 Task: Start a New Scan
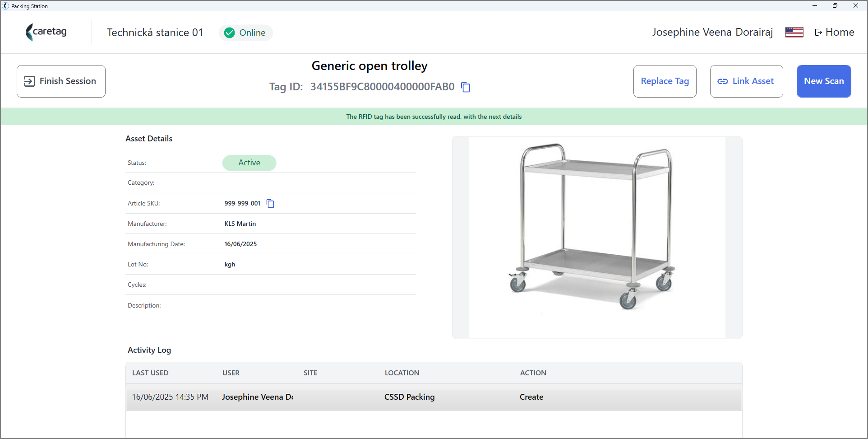coord(824,81)
